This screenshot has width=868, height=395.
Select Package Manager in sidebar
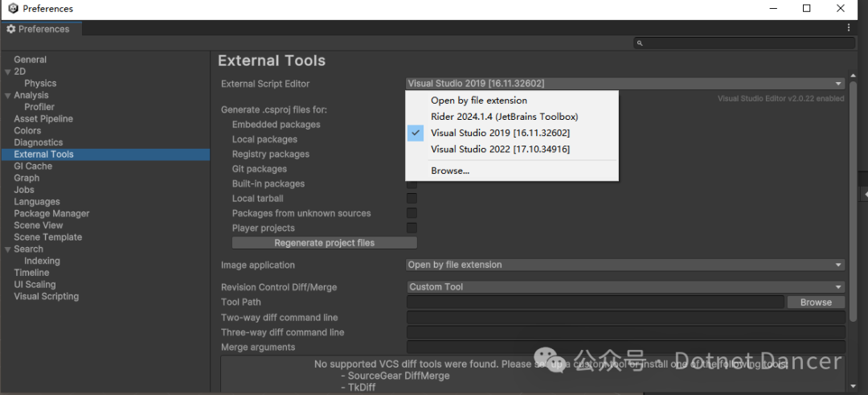[51, 214]
